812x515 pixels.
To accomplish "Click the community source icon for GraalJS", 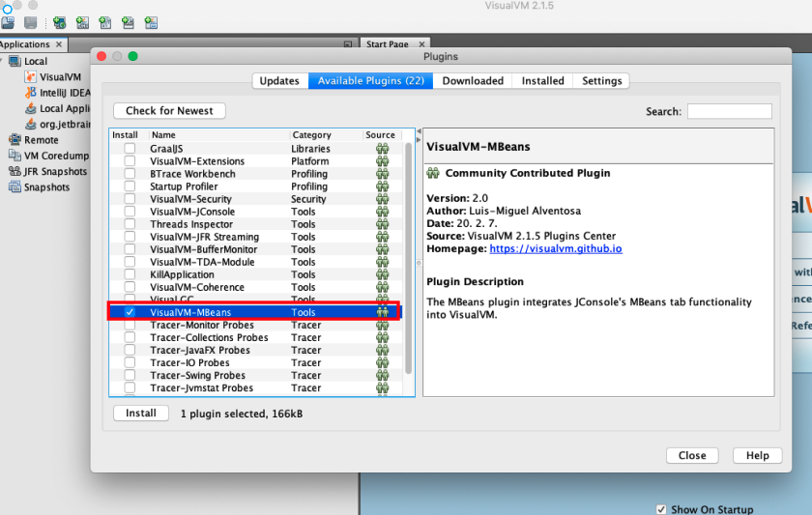I will [x=382, y=149].
